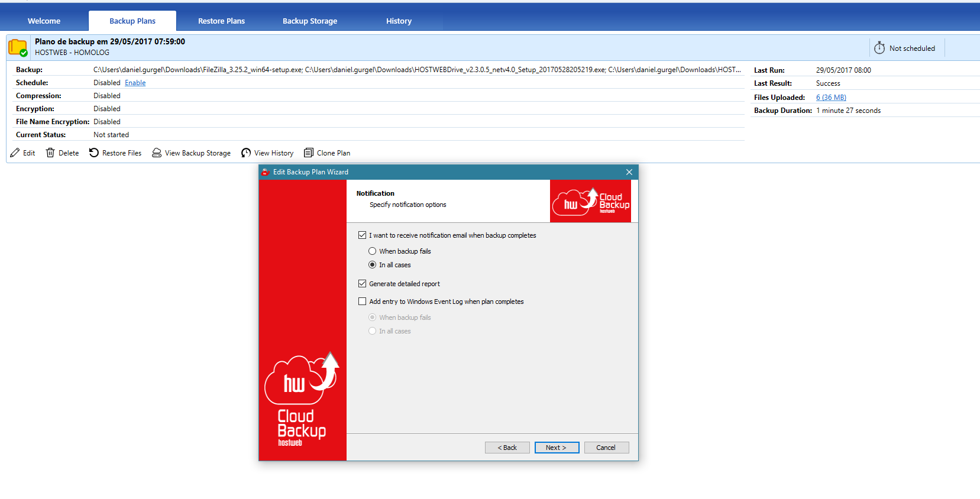Viewport: 980px width, 499px height.
Task: Click the backup plan folder icon
Action: (x=18, y=48)
